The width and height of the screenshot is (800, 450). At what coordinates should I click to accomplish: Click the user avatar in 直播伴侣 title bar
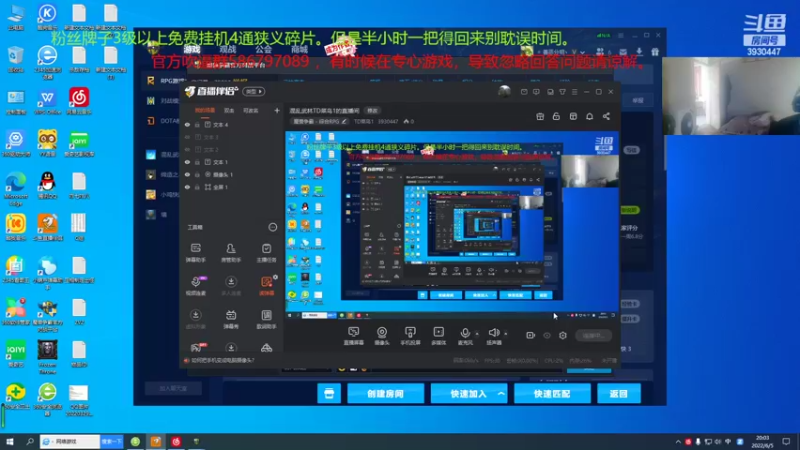pos(504,92)
